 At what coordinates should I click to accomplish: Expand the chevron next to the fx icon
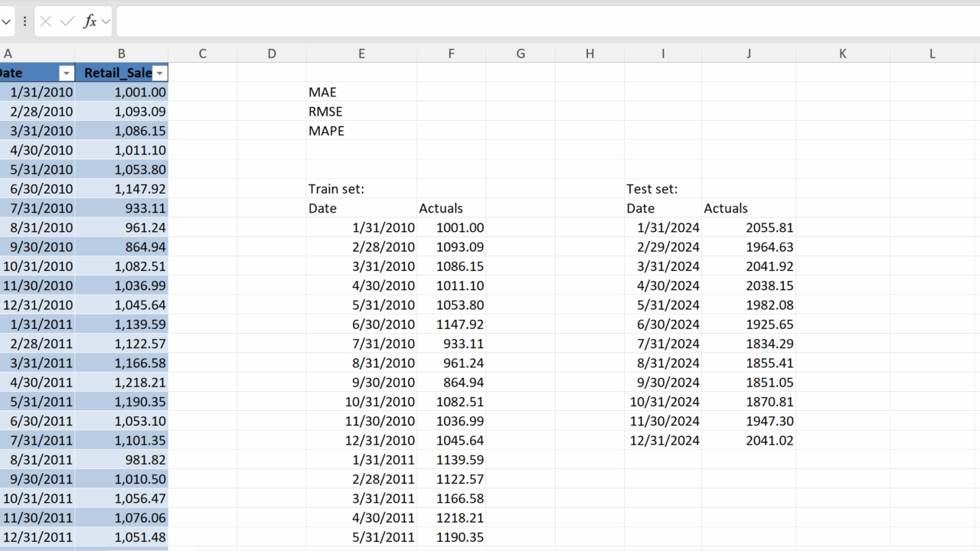click(105, 21)
